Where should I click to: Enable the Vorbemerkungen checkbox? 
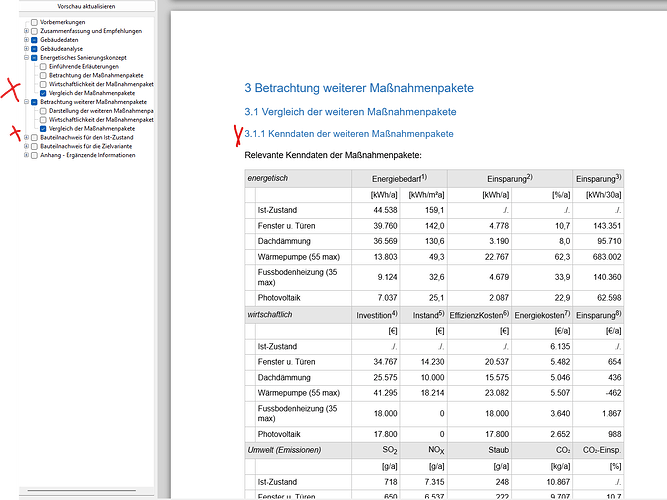tap(34, 22)
